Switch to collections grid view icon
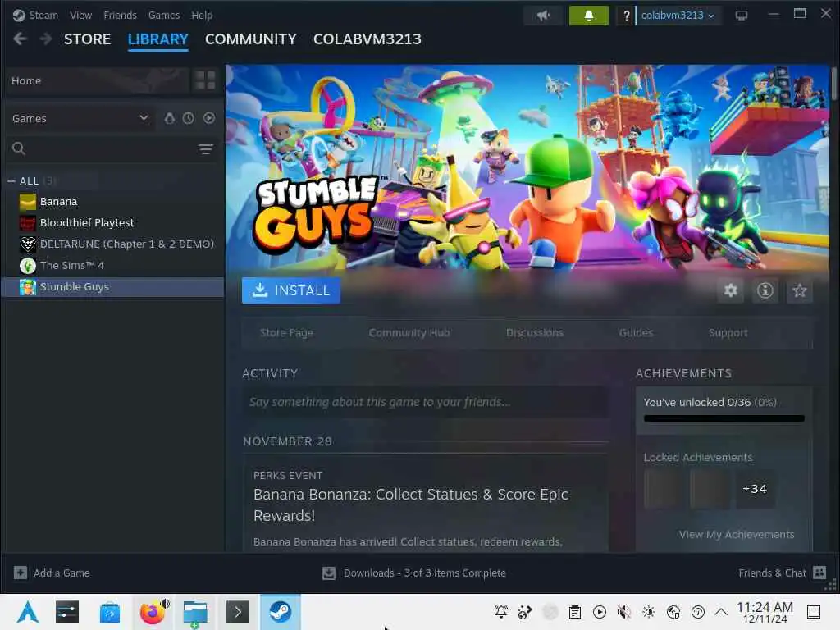The height and width of the screenshot is (630, 840). click(205, 80)
